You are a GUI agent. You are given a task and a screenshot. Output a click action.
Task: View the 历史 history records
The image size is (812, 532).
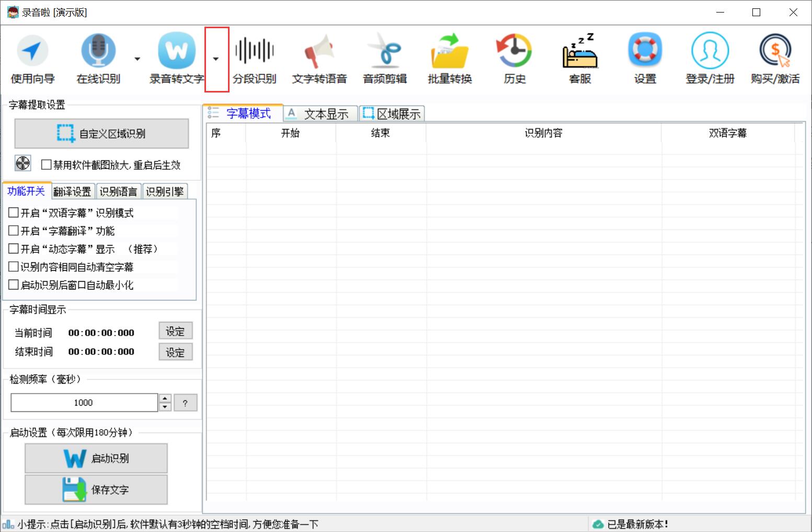coord(513,57)
